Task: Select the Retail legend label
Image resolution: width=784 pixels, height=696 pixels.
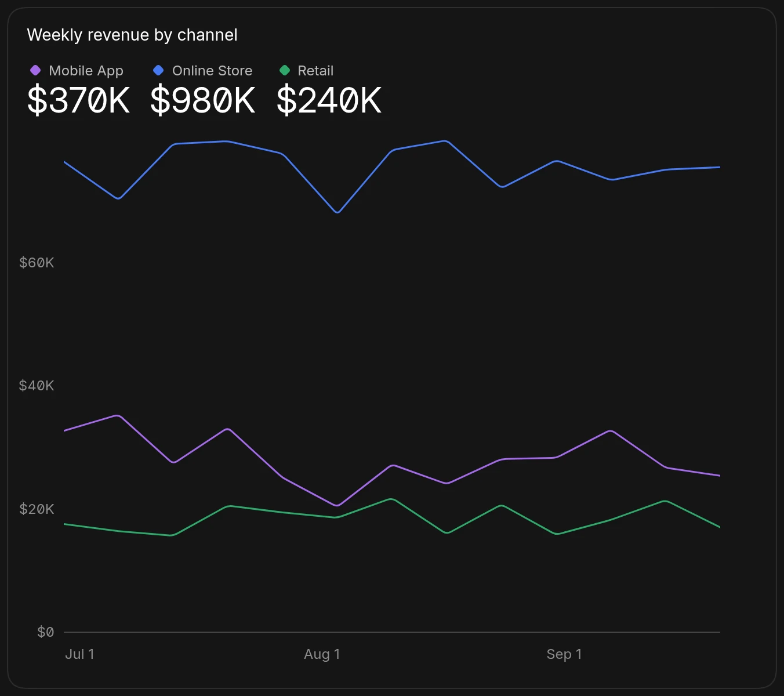Action: 315,71
